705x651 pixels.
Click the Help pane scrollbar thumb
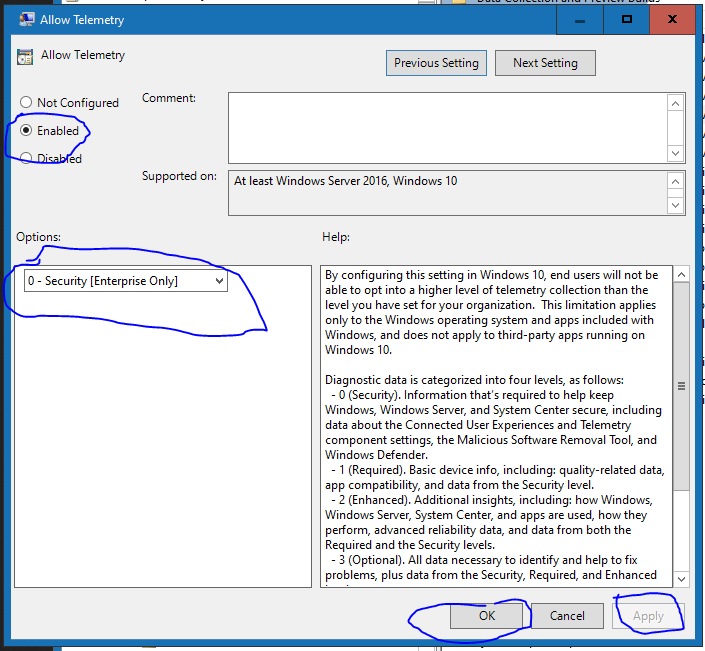(682, 386)
